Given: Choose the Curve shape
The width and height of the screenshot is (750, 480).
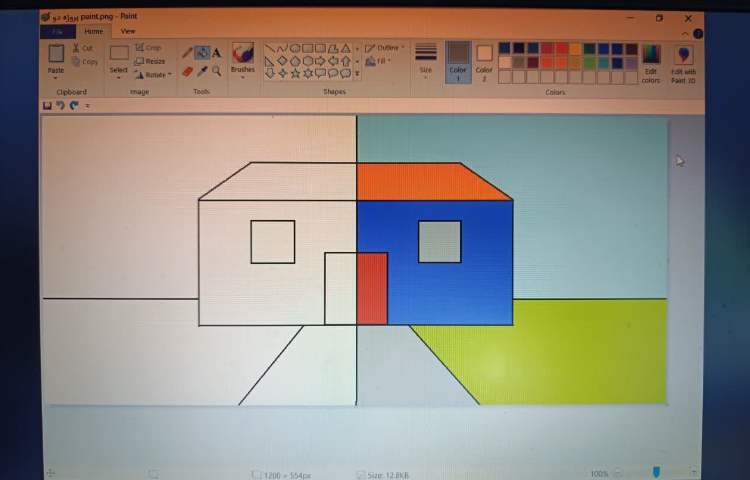Looking at the screenshot, I should (x=282, y=48).
